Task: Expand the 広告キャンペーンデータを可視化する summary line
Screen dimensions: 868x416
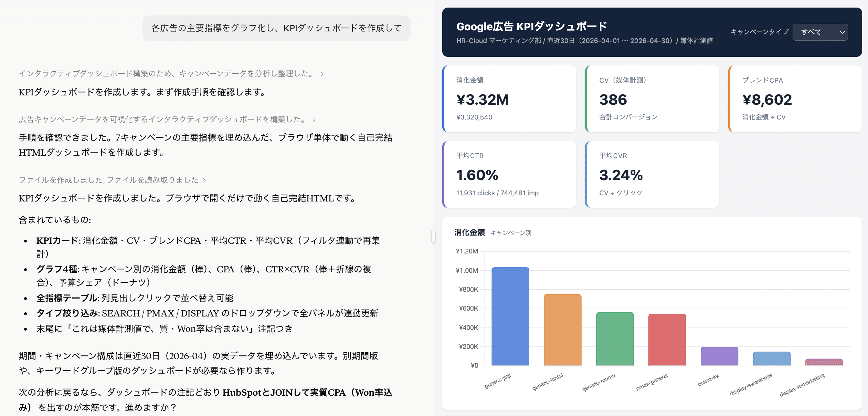Action: click(167, 119)
